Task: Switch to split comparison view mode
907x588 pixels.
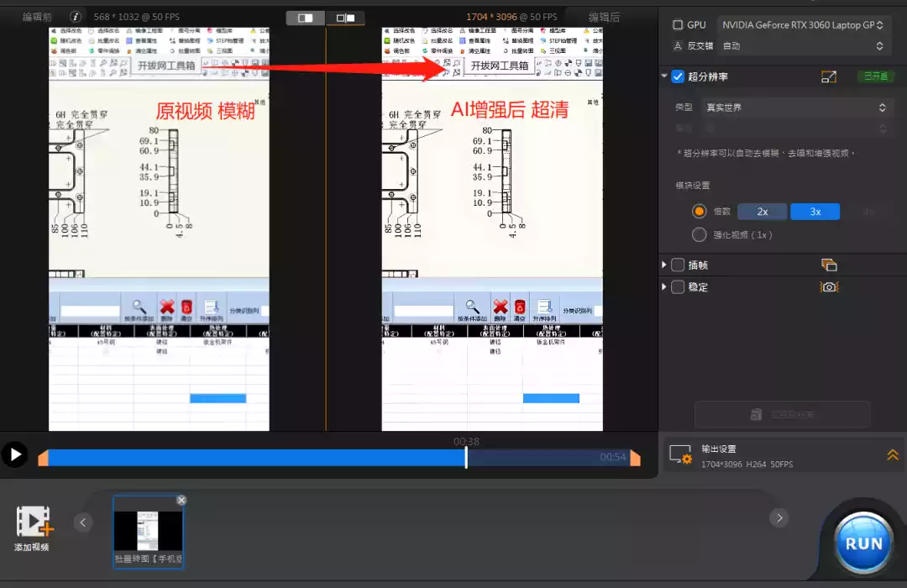Action: tap(345, 18)
